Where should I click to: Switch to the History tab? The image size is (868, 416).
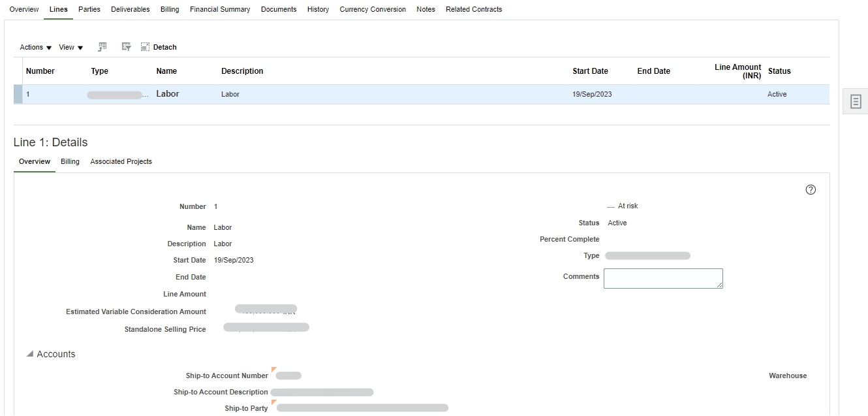coord(318,9)
